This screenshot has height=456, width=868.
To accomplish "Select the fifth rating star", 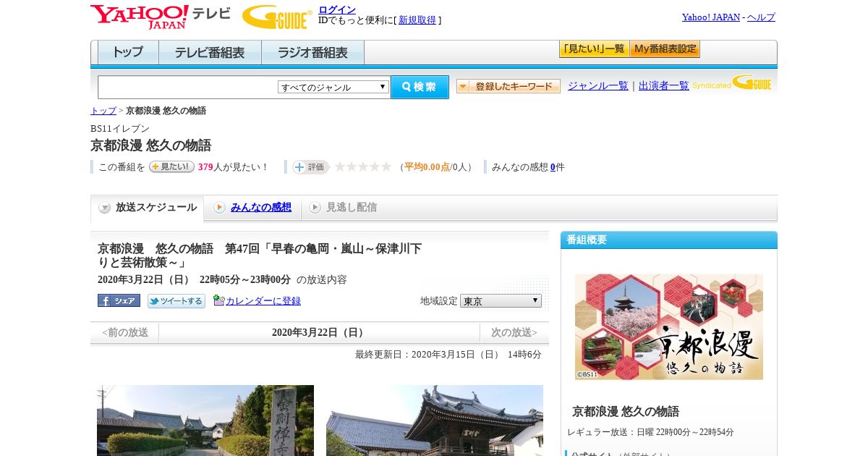I will 386,166.
